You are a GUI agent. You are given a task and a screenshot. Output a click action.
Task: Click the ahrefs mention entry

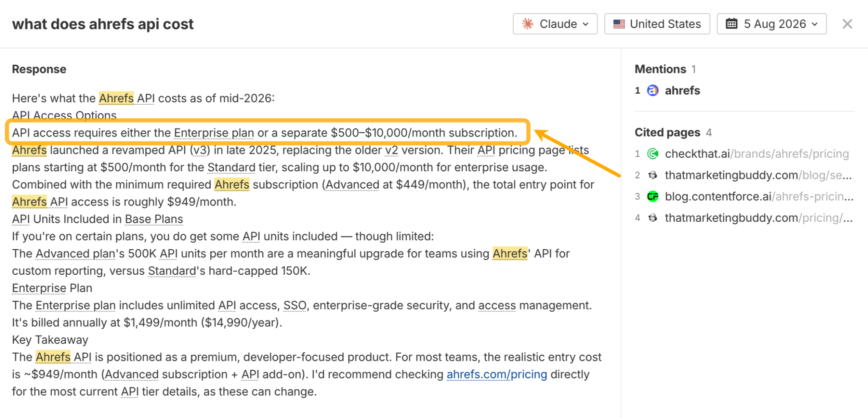(x=682, y=90)
